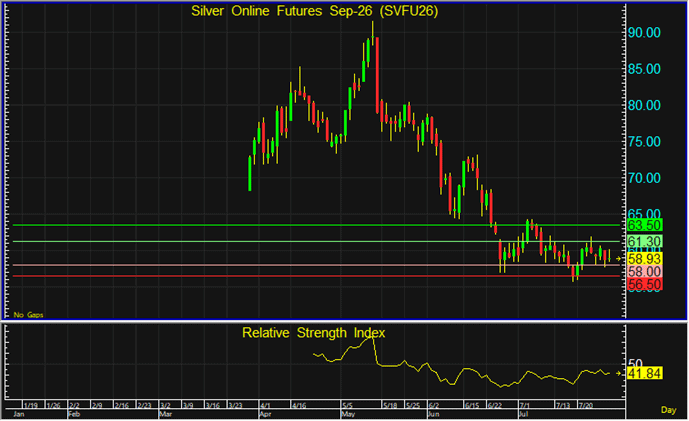Select the bright green 63.50 horizontal line

(316, 225)
